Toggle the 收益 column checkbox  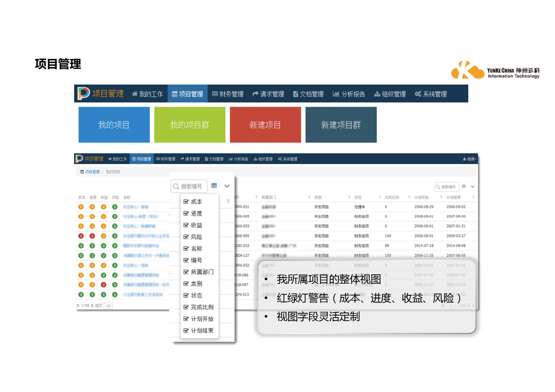[x=186, y=225]
